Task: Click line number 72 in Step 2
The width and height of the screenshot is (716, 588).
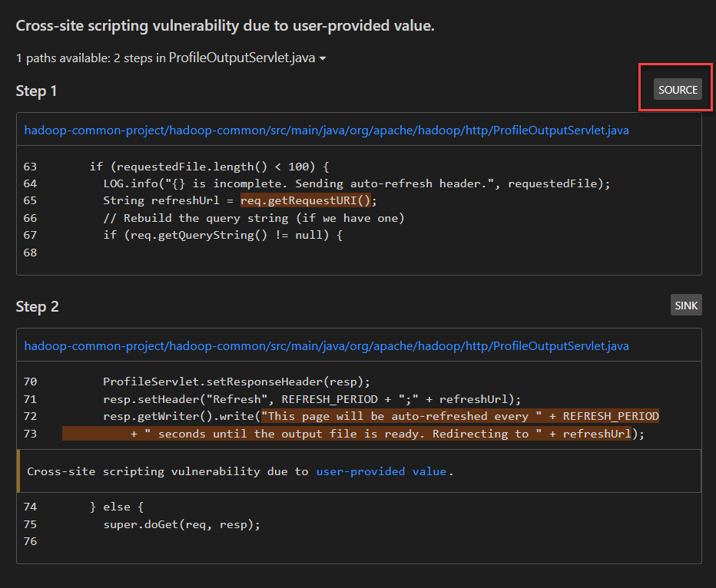Action: tap(30, 416)
